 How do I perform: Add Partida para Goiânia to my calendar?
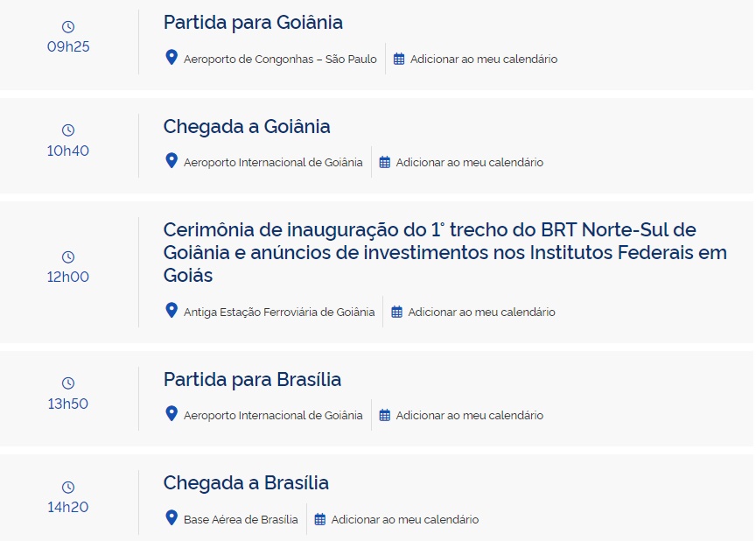tap(484, 59)
